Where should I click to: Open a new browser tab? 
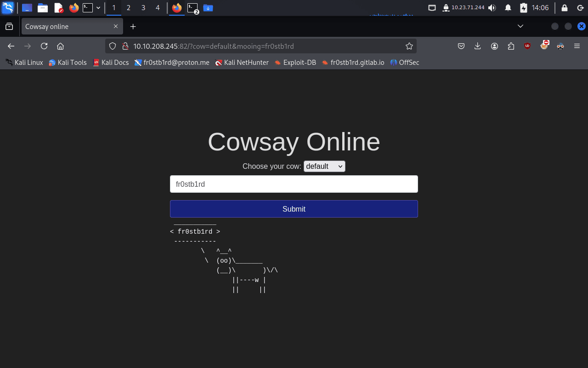pos(133,27)
